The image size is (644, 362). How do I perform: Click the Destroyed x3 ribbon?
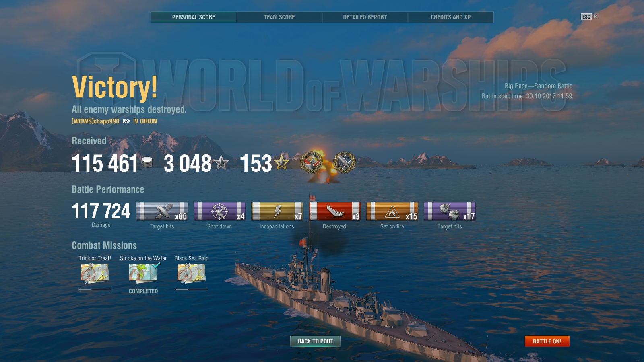[x=334, y=211]
